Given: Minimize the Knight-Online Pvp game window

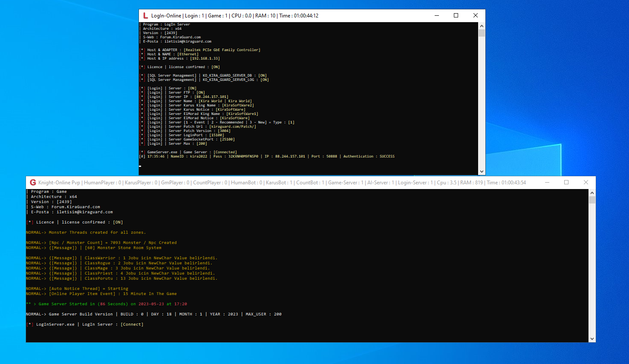Looking at the screenshot, I should pos(547,183).
